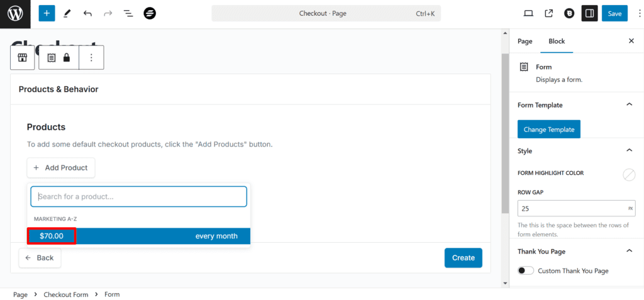The height and width of the screenshot is (300, 644).
Task: Click the WordPress logo icon
Action: pos(15,13)
